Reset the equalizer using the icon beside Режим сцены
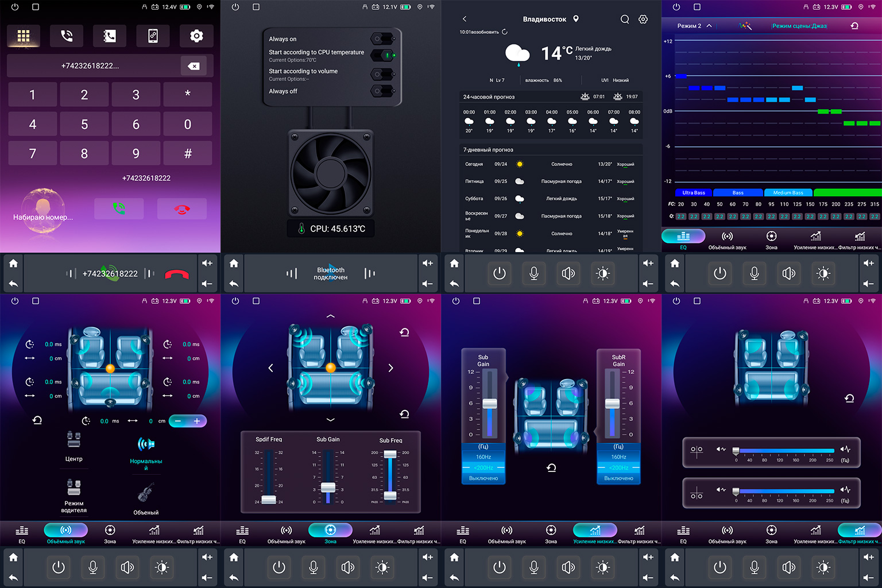 854,26
